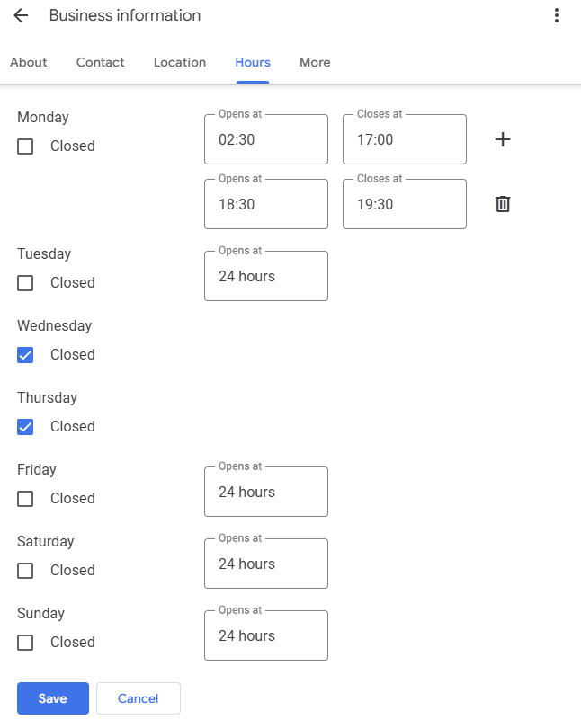Switch to the Contact tab

coord(101,62)
